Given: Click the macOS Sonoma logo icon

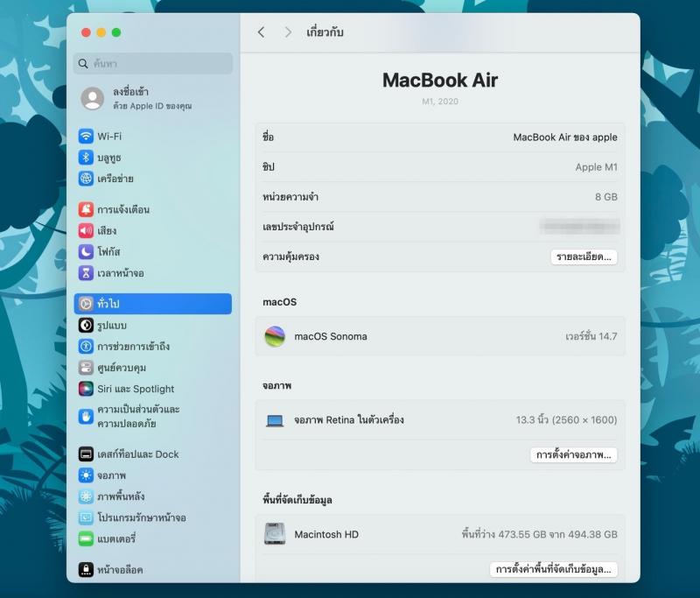Looking at the screenshot, I should pyautogui.click(x=275, y=336).
